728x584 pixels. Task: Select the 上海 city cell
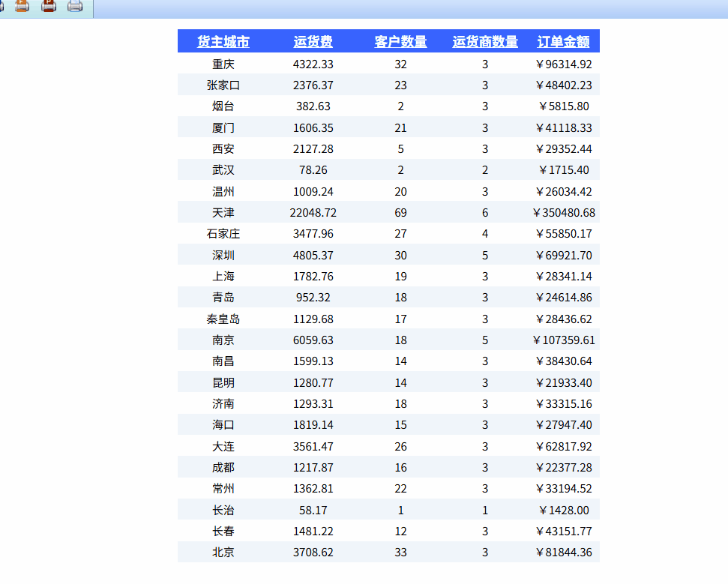coord(223,276)
